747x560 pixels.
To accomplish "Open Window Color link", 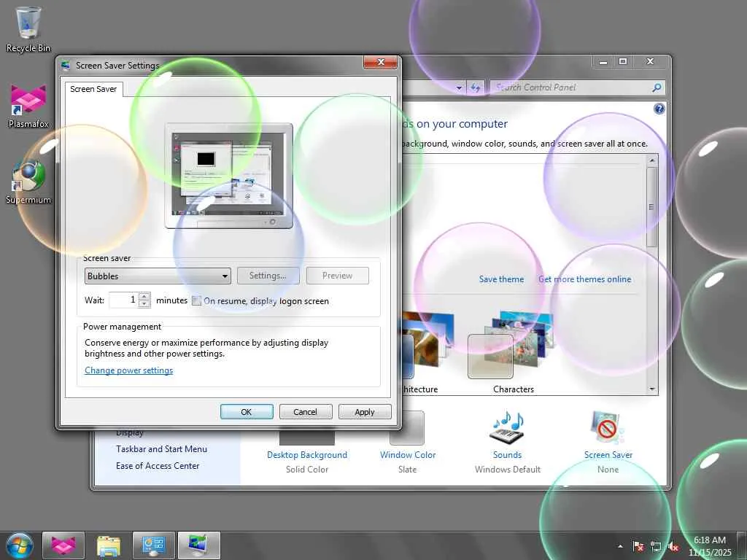I will pyautogui.click(x=408, y=455).
